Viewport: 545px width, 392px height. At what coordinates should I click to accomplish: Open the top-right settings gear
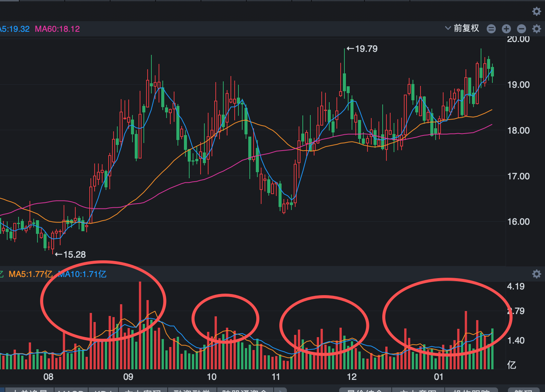coord(536,11)
